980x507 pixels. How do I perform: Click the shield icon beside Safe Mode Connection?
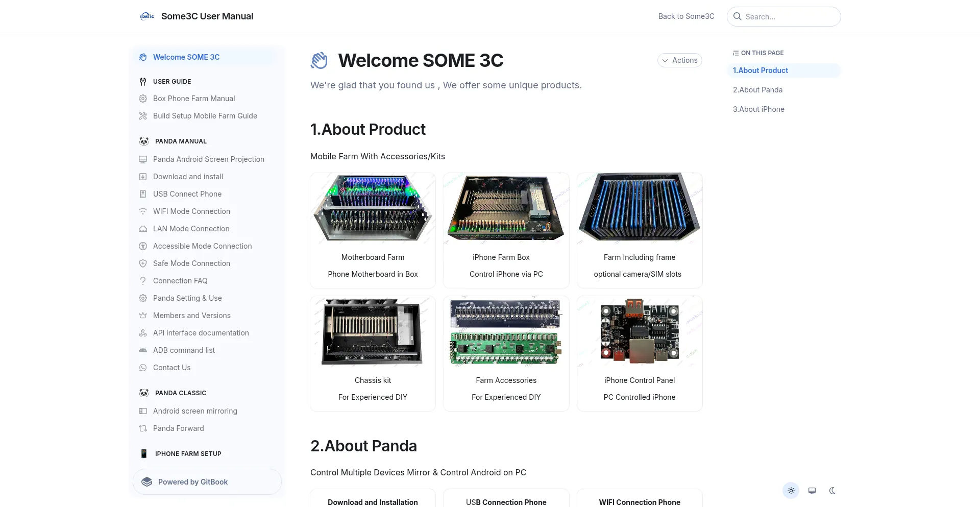[143, 263]
